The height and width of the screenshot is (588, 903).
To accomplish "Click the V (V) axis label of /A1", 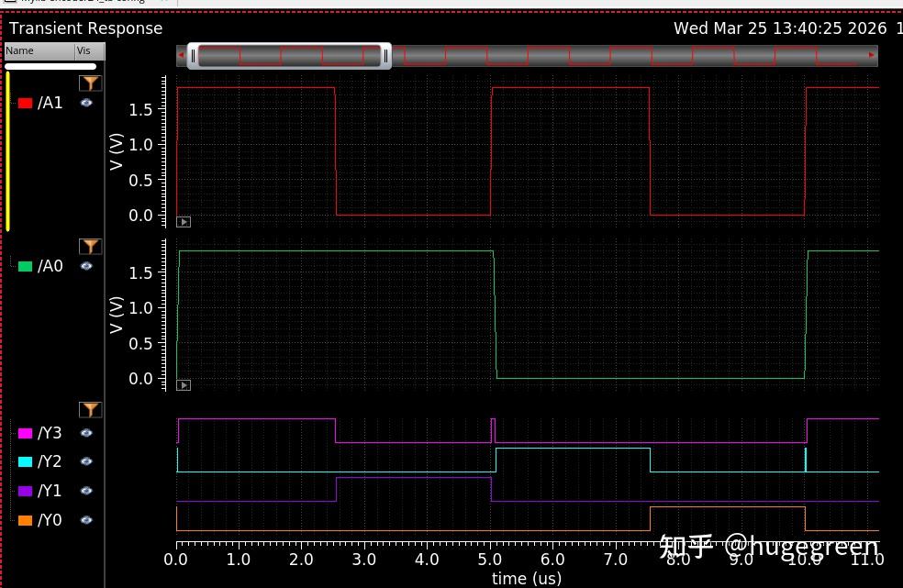I will tap(117, 151).
